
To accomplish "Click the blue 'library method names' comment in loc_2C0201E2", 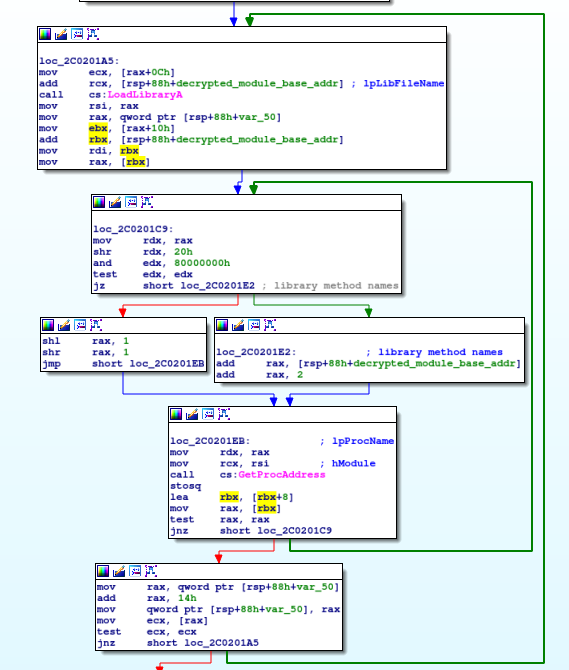I will pyautogui.click(x=440, y=352).
